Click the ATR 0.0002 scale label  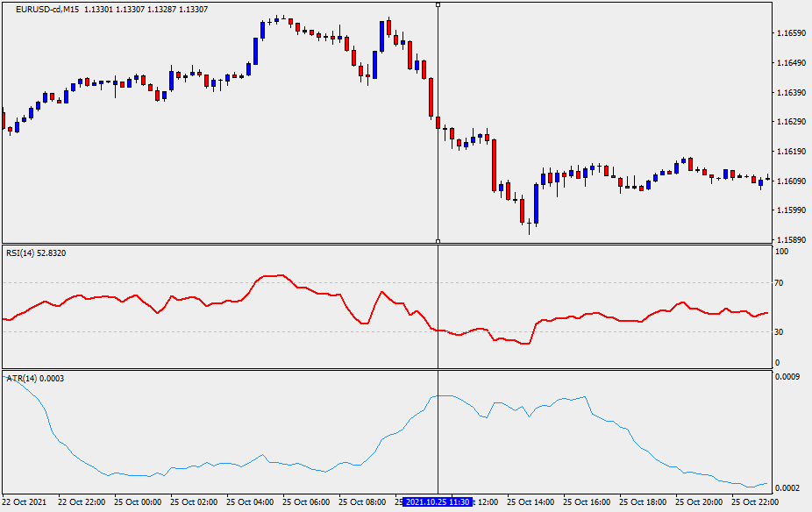coord(786,487)
